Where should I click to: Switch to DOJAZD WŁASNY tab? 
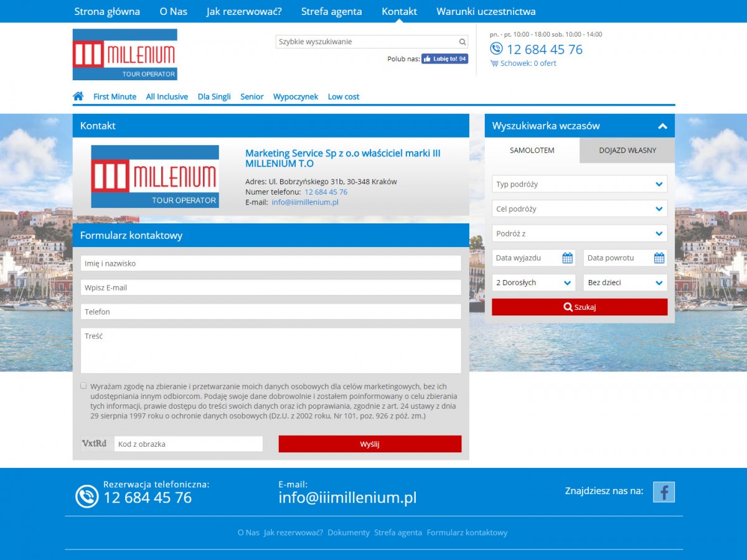pos(627,151)
